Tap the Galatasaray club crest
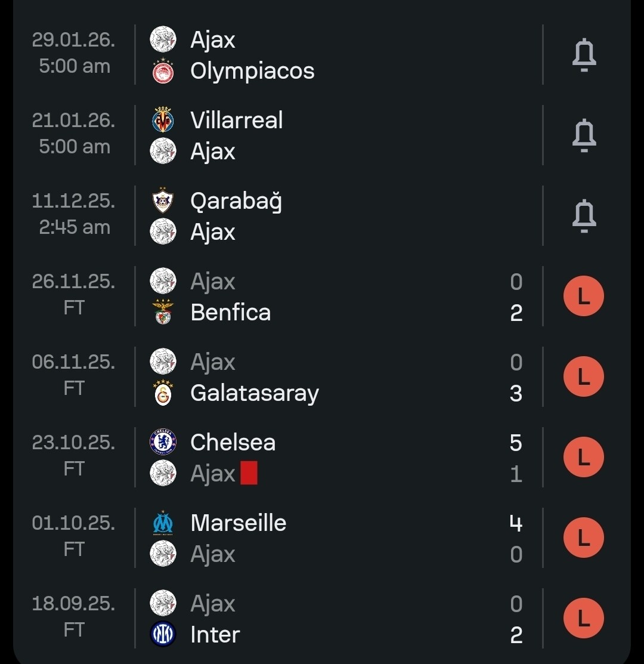The height and width of the screenshot is (664, 644). 163,393
